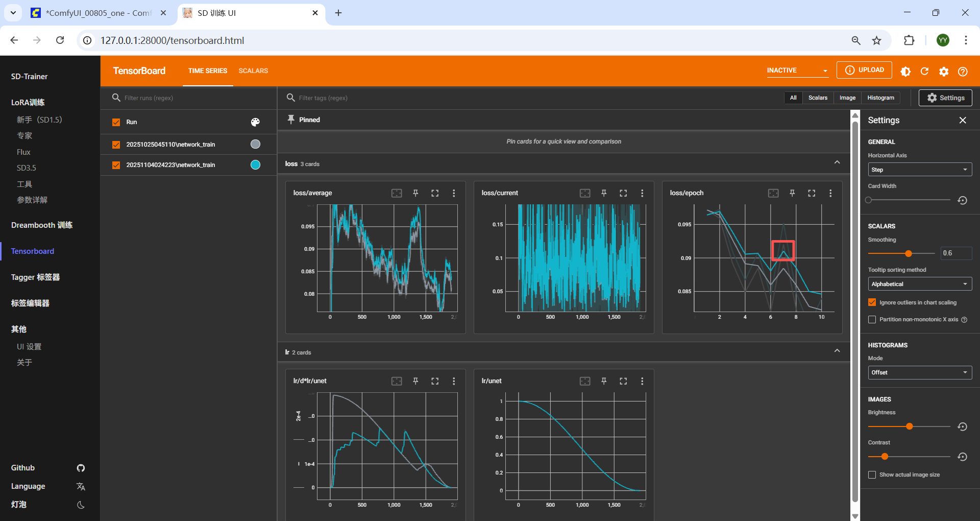This screenshot has height=521, width=980.
Task: Reload TensorBoard data
Action: pyautogui.click(x=924, y=72)
